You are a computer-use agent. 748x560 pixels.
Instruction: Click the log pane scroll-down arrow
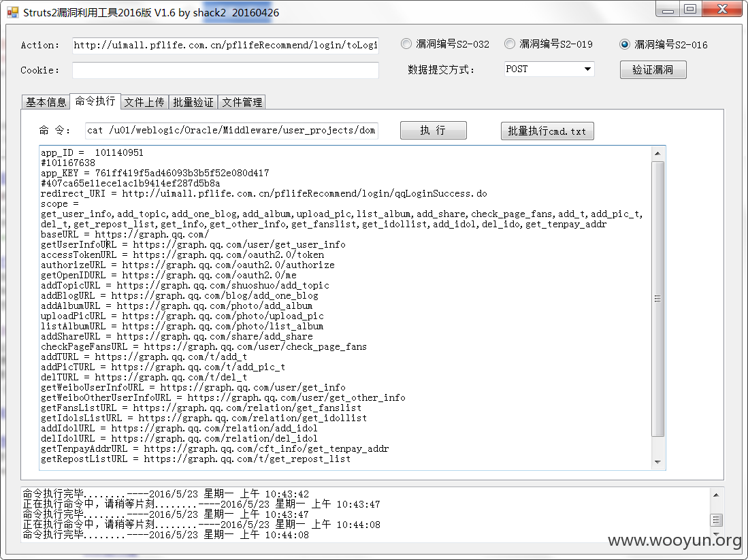(x=717, y=536)
